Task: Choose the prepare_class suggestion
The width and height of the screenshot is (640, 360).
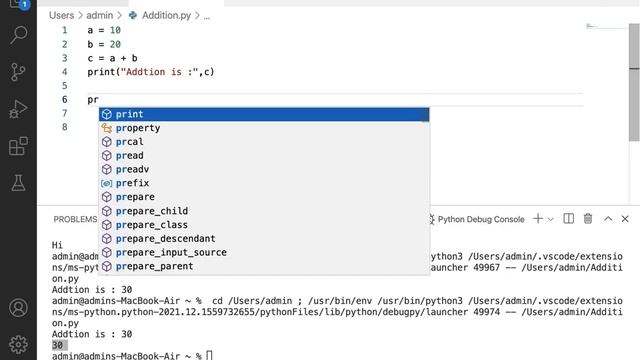Action: pos(264,225)
